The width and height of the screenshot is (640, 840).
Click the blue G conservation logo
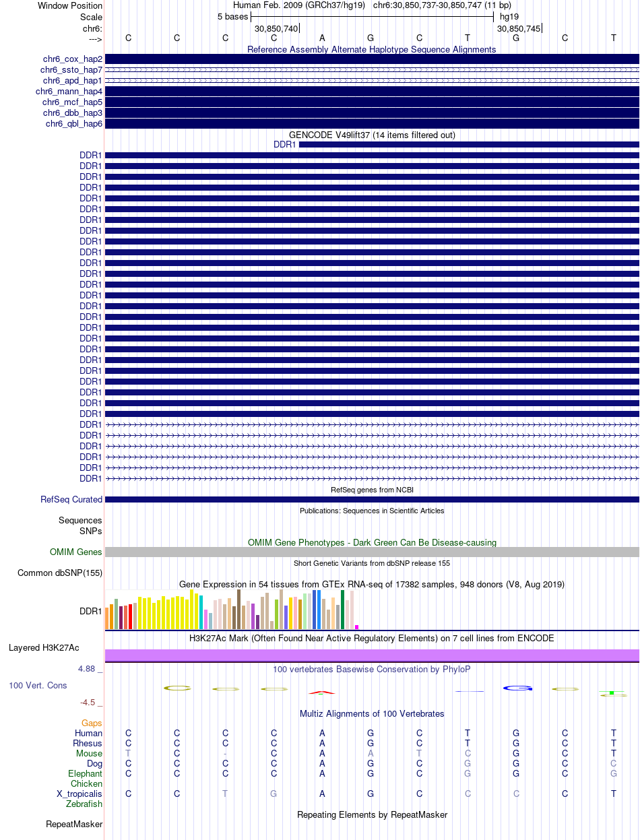(517, 688)
